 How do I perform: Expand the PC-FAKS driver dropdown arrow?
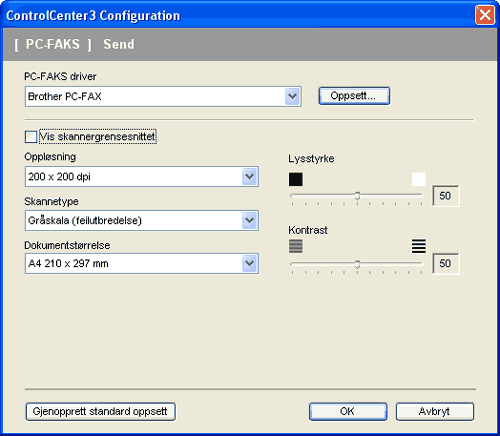tap(292, 96)
